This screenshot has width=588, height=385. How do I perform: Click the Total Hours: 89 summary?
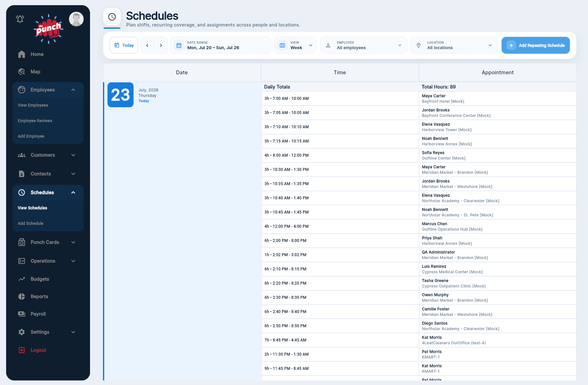(439, 87)
